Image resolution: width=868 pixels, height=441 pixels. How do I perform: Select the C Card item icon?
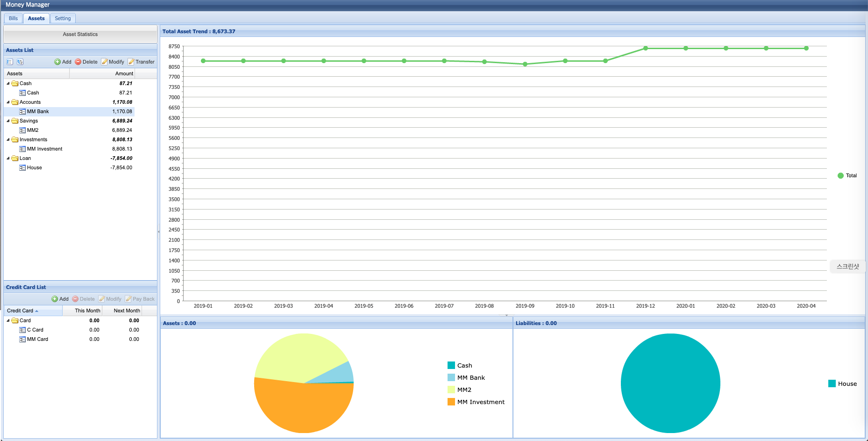(x=22, y=330)
